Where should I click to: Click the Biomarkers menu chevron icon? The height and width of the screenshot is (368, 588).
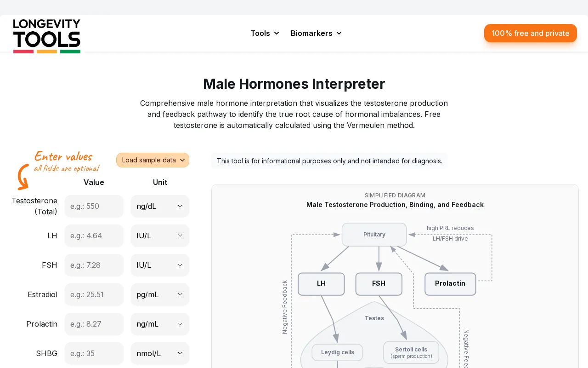point(339,33)
